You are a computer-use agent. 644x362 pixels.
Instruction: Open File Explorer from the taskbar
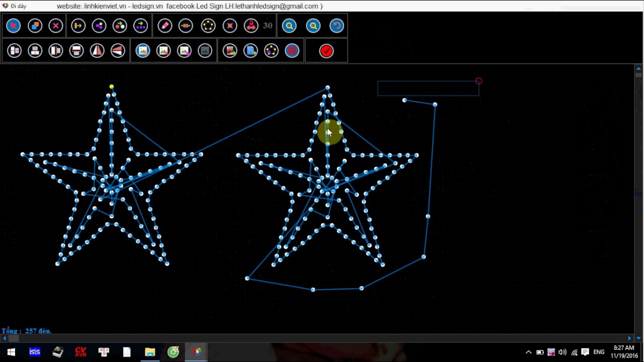tap(150, 352)
